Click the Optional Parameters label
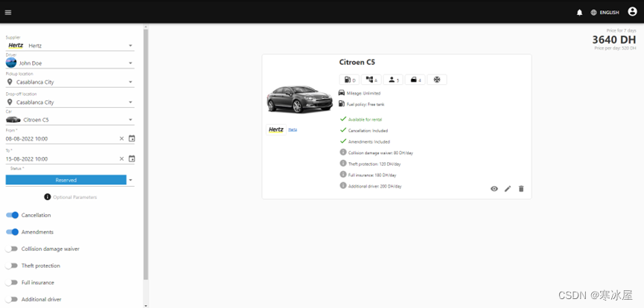The width and height of the screenshot is (644, 308). [75, 198]
